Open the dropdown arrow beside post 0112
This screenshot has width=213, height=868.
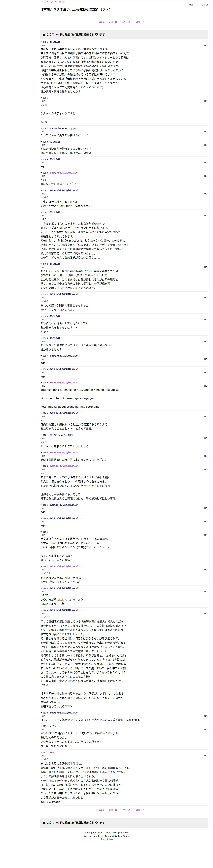[x=41, y=752]
